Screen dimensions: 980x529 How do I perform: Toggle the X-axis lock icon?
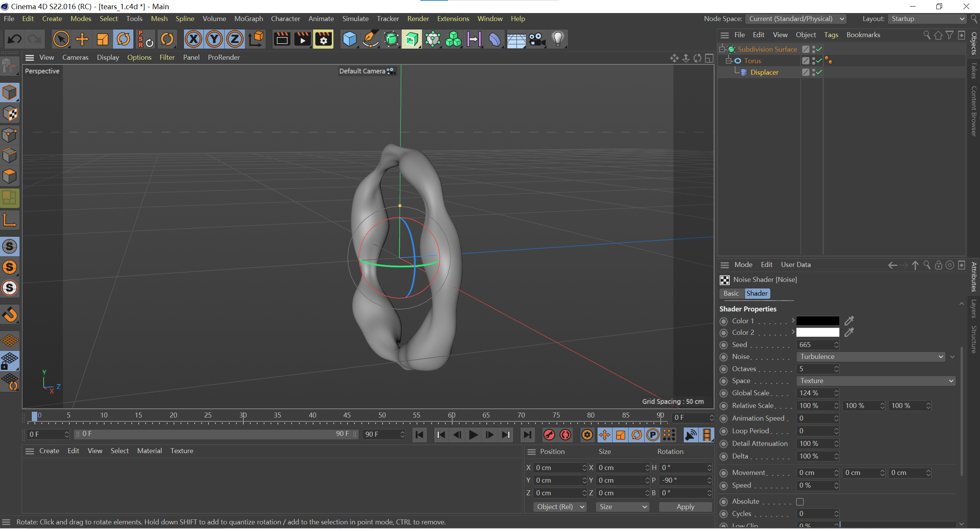tap(194, 39)
